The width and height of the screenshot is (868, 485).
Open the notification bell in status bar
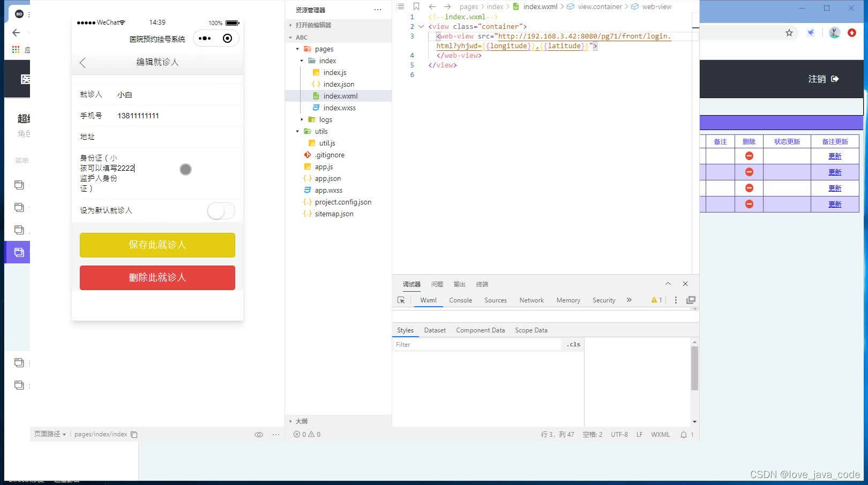click(684, 435)
